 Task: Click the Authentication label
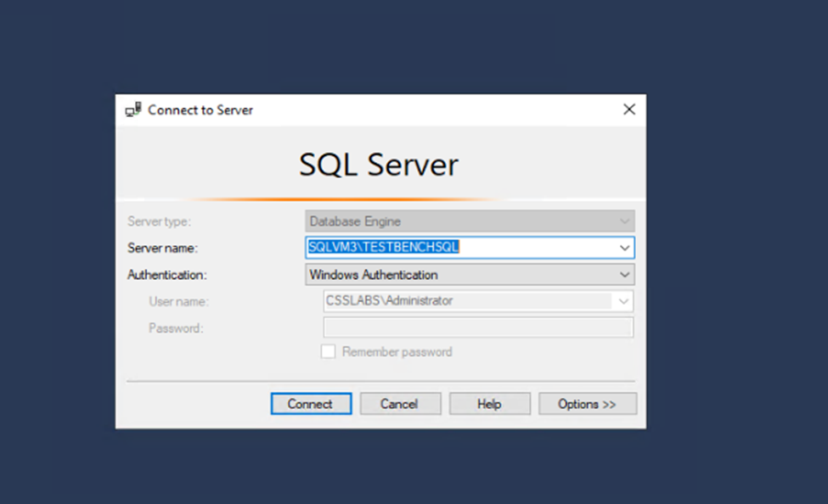[x=166, y=275]
